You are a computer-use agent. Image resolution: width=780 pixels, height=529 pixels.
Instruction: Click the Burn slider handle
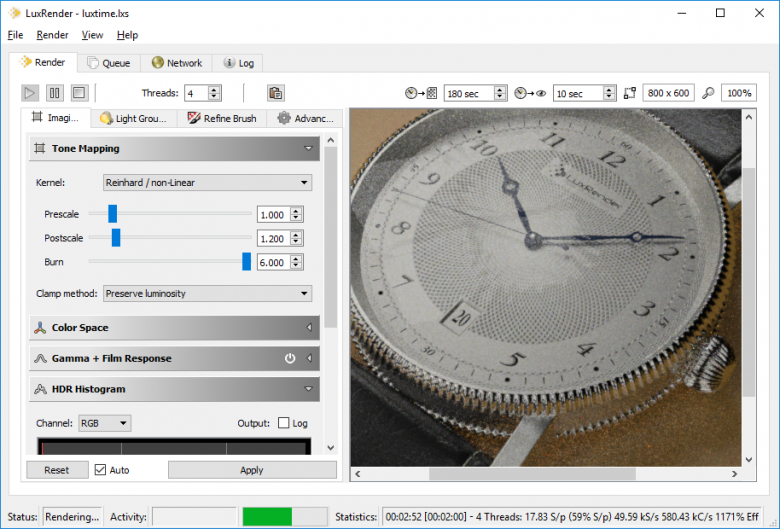pyautogui.click(x=246, y=261)
